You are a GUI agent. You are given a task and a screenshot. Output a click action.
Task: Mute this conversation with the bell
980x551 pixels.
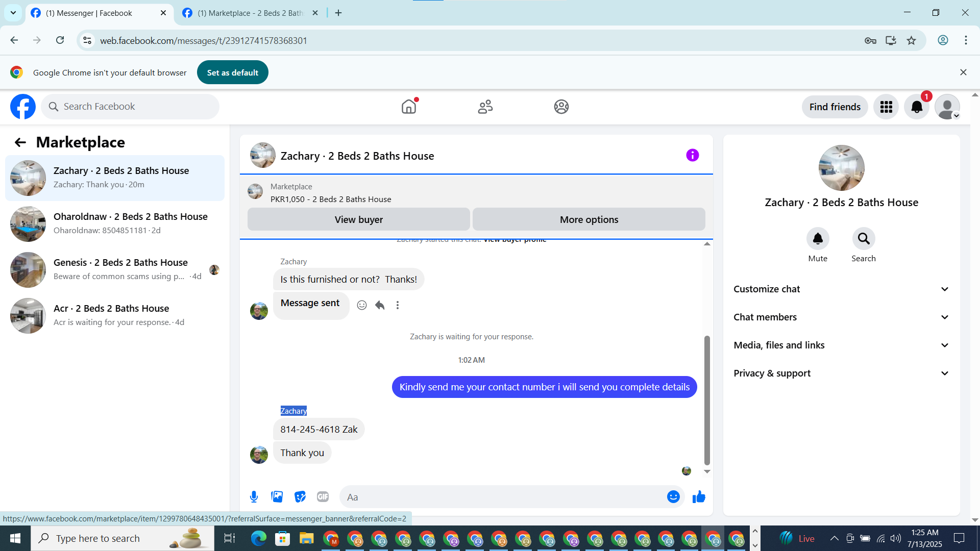click(818, 239)
